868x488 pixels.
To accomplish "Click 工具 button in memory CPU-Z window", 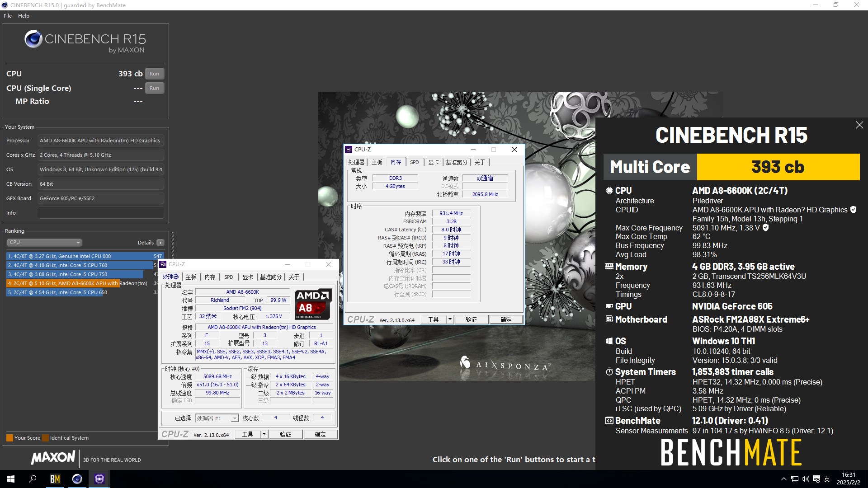I will (434, 319).
